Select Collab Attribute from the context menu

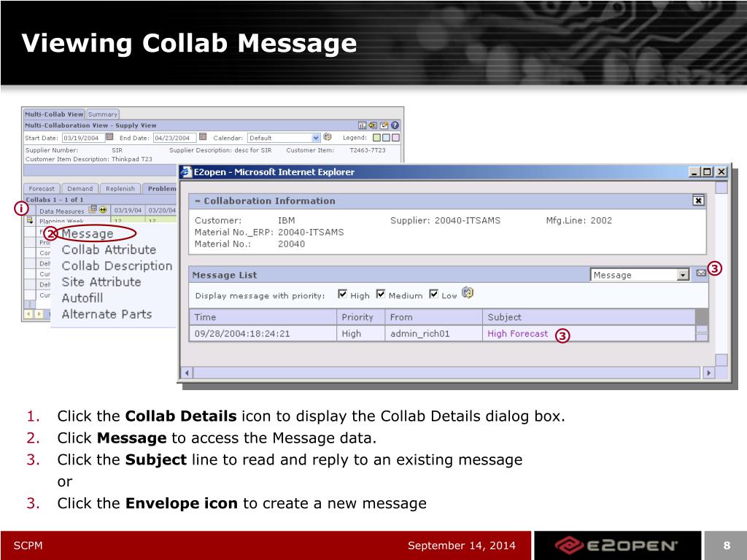[109, 249]
